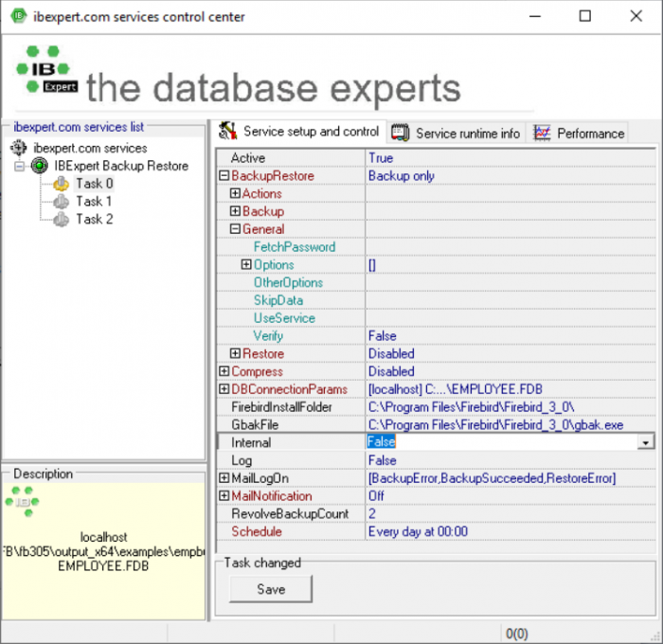Click the Active value True

click(x=381, y=158)
